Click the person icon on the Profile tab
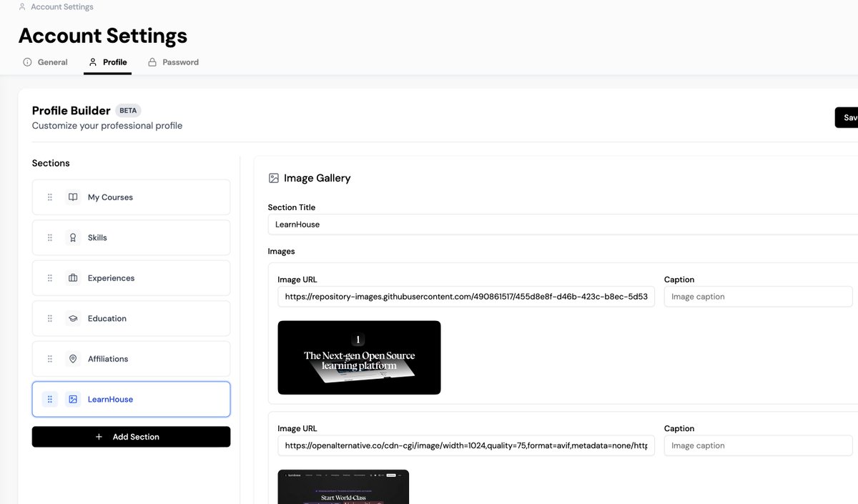 coord(93,62)
